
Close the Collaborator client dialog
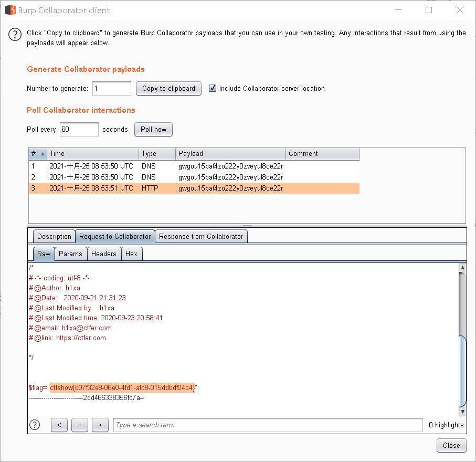click(451, 445)
